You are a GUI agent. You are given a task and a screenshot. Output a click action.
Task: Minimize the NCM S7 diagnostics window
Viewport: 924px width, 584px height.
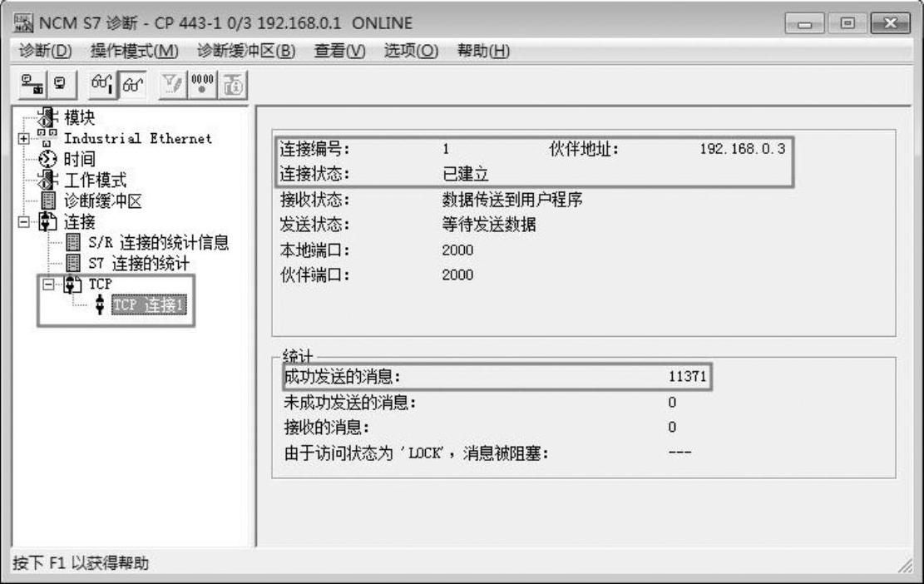(x=804, y=23)
